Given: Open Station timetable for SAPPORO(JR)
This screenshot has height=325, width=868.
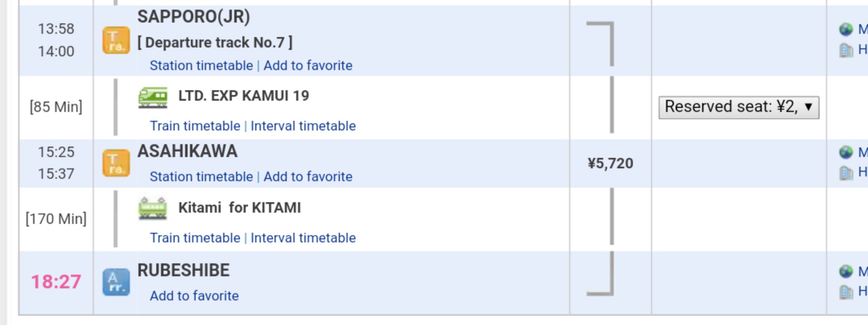Looking at the screenshot, I should [x=201, y=65].
